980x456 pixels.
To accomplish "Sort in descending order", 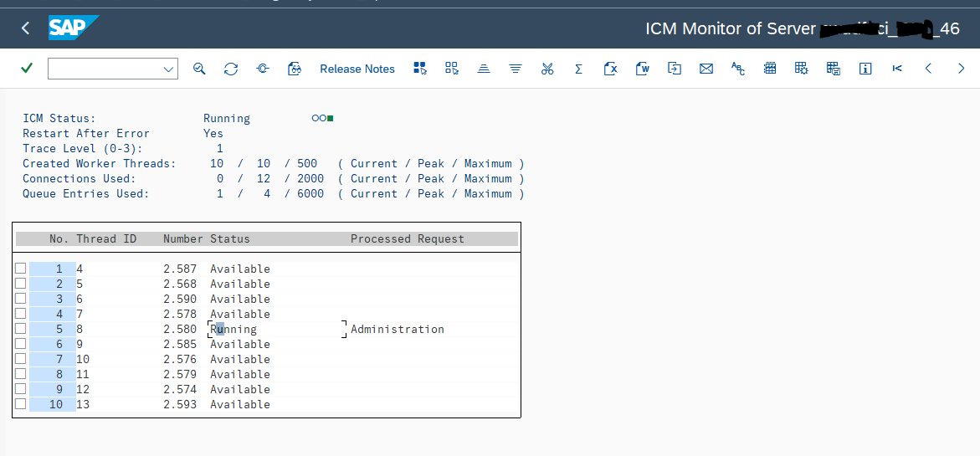I will pyautogui.click(x=515, y=69).
